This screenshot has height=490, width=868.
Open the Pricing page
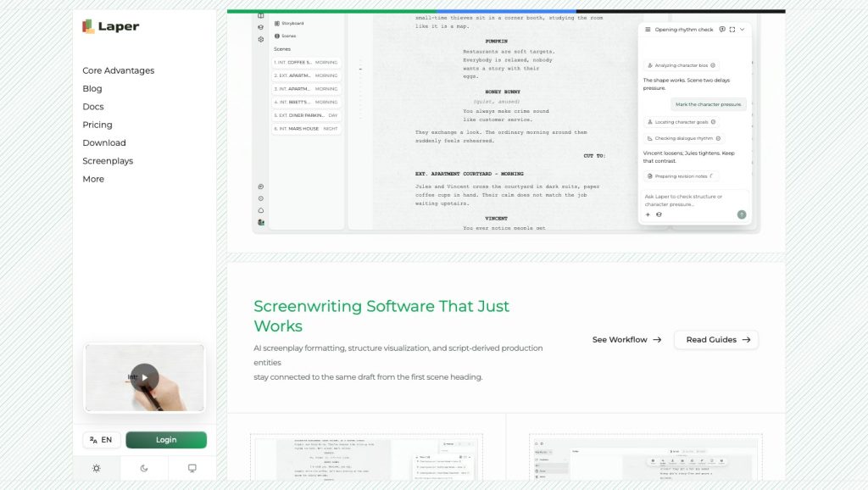(97, 125)
